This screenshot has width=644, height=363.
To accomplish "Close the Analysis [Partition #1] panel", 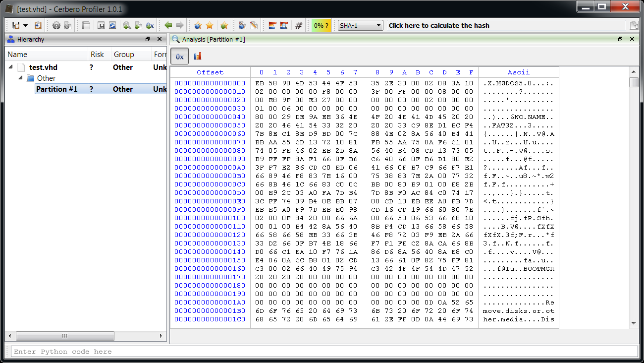I will click(x=632, y=39).
